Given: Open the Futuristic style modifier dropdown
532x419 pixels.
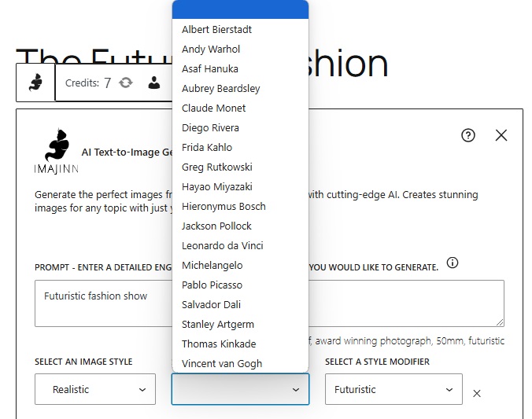Looking at the screenshot, I should [x=393, y=389].
